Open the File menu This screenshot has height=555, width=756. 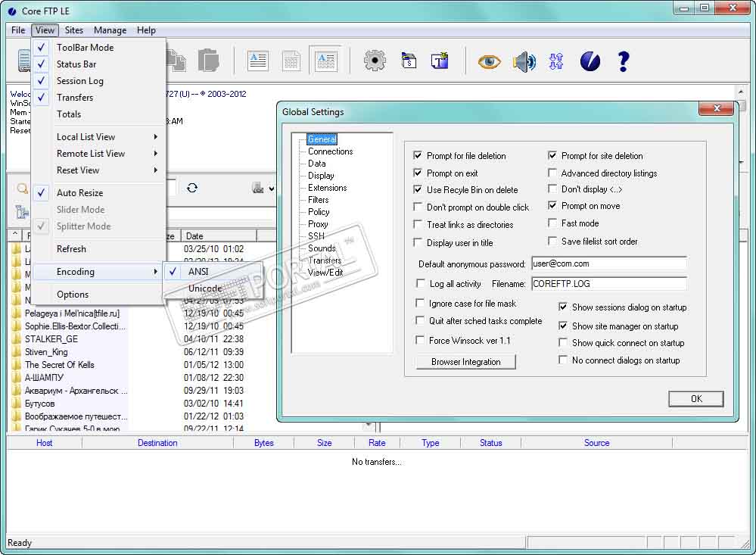[x=18, y=30]
